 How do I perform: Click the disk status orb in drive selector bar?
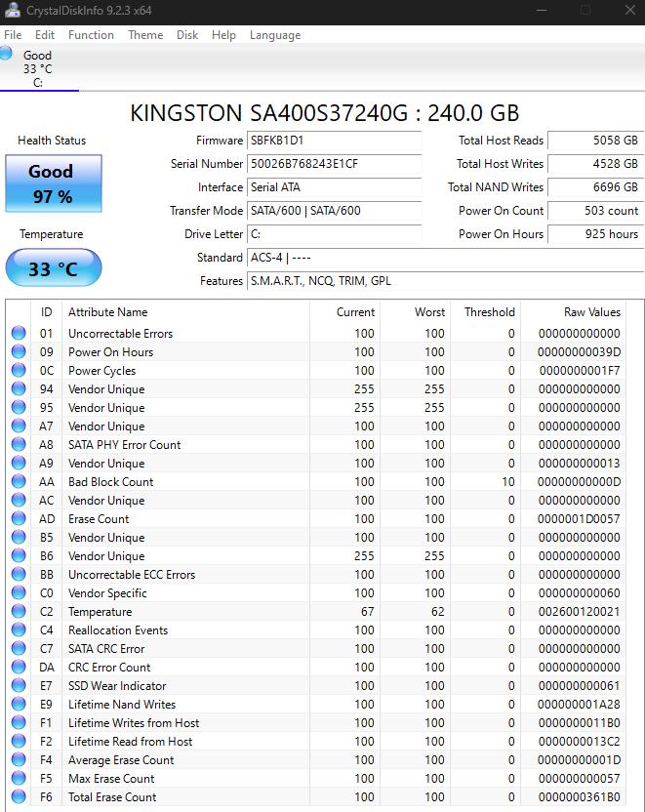point(7,54)
